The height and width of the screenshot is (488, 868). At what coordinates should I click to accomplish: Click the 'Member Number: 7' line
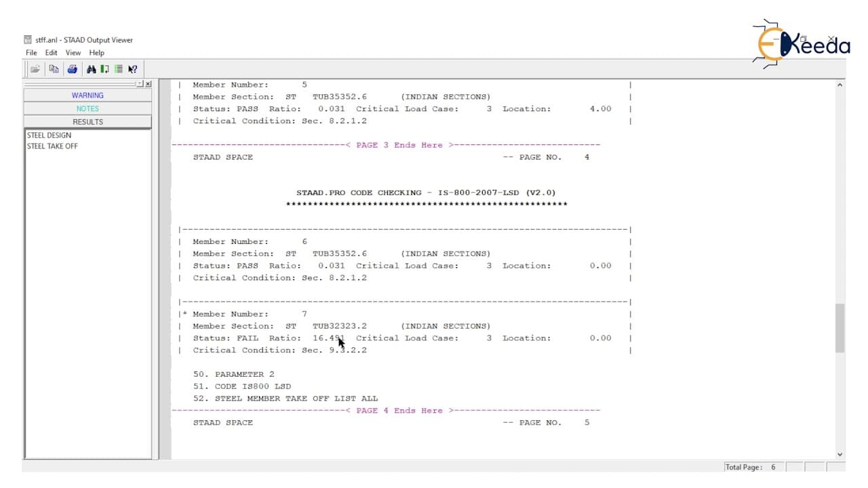[250, 314]
